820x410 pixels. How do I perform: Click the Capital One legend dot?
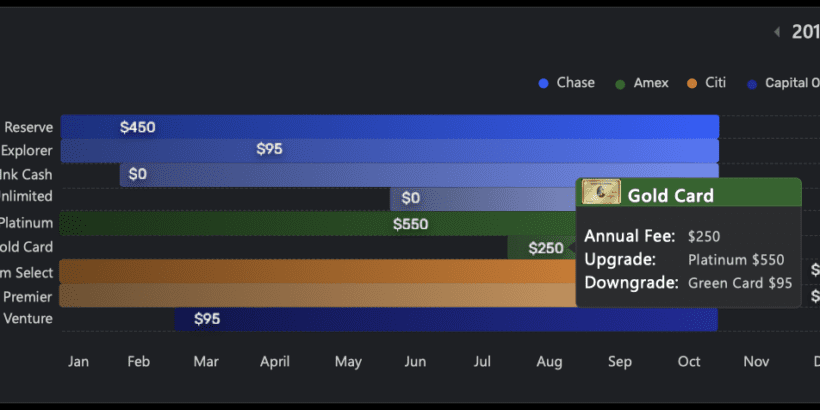pos(752,84)
